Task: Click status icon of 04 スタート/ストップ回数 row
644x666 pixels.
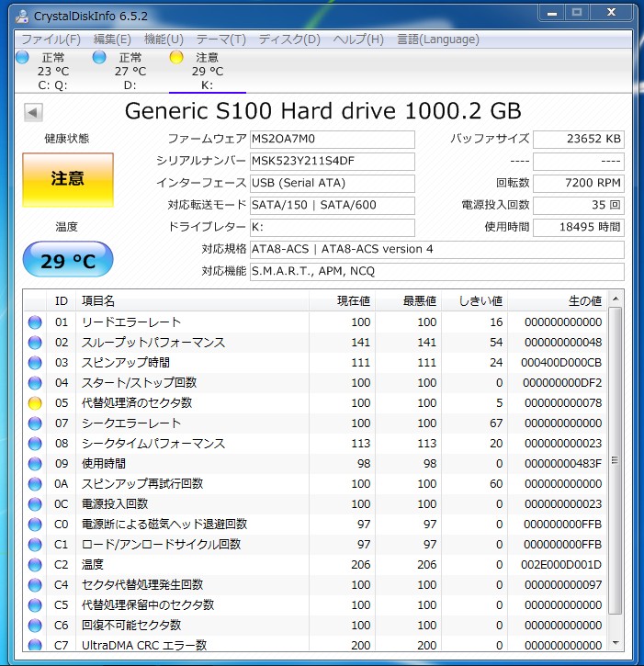Action: click(x=35, y=383)
